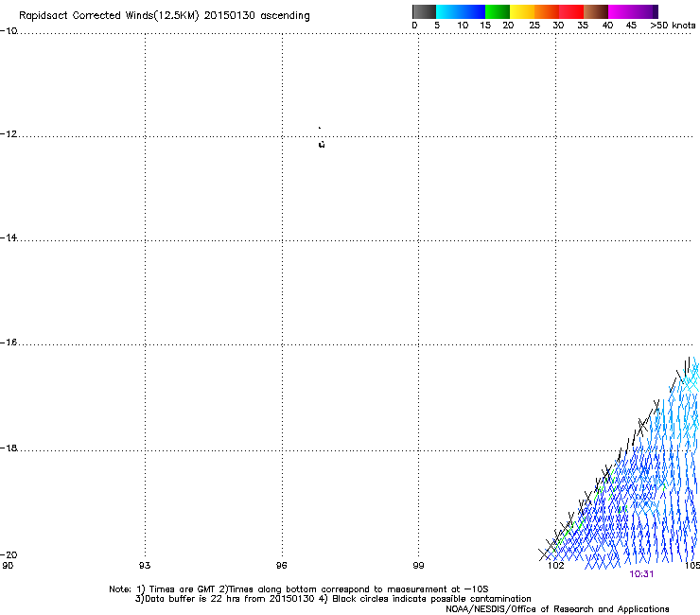Screen dimensions: 700x615
Task: Click the latitude label '-14'
Action: (9, 237)
